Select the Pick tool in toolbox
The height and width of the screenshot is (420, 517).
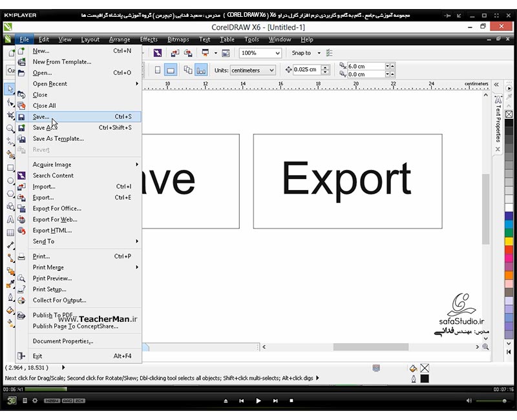click(x=10, y=89)
